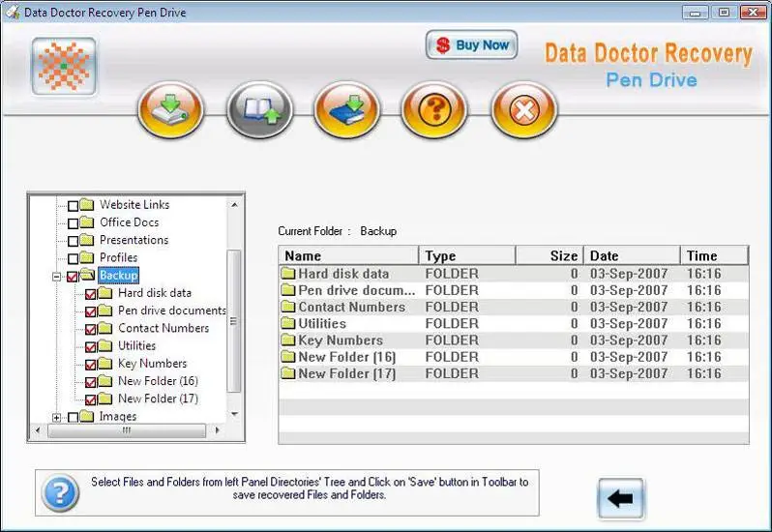Click the open book load log toolbar icon
The height and width of the screenshot is (532, 772).
259,109
